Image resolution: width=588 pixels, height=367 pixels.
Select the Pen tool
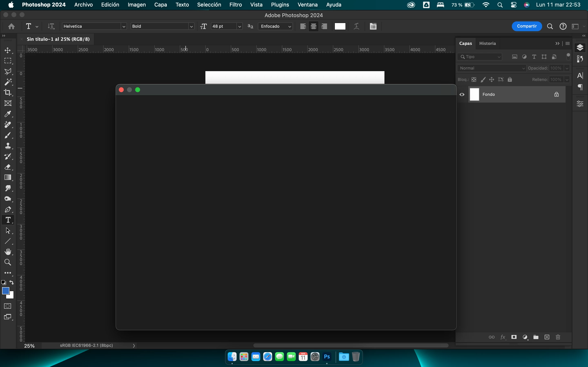pos(8,209)
